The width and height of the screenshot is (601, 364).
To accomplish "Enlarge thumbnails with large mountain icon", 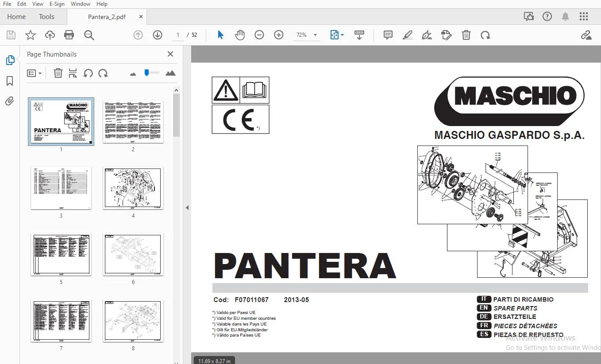I will tap(170, 73).
